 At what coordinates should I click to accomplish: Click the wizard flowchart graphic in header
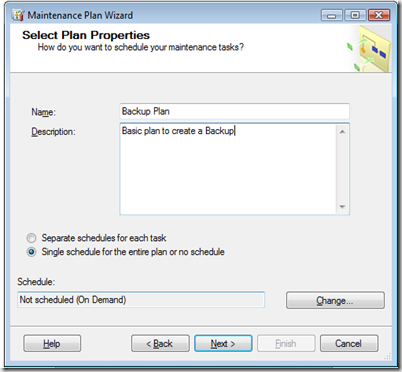tap(369, 49)
